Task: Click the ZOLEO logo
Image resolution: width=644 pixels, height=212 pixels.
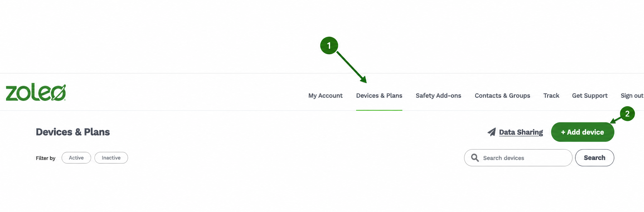Action: [x=36, y=92]
